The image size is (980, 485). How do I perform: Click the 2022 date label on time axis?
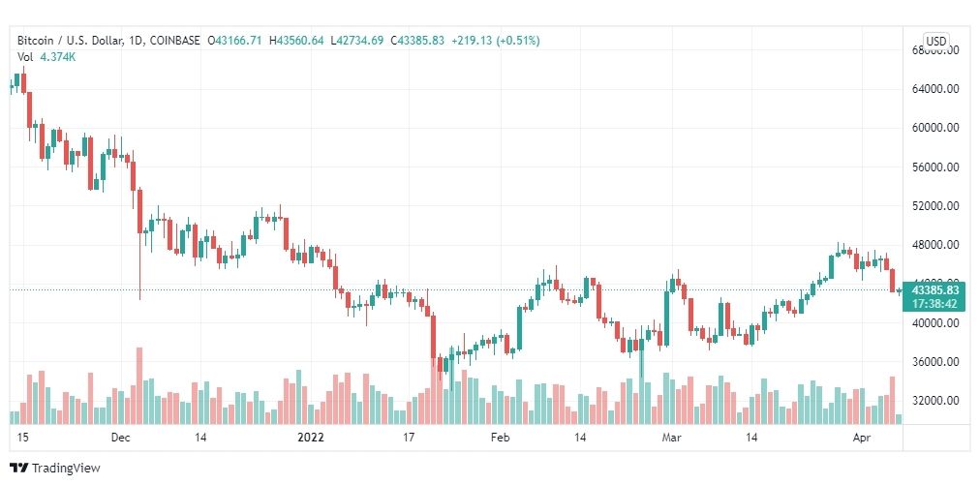click(x=311, y=438)
